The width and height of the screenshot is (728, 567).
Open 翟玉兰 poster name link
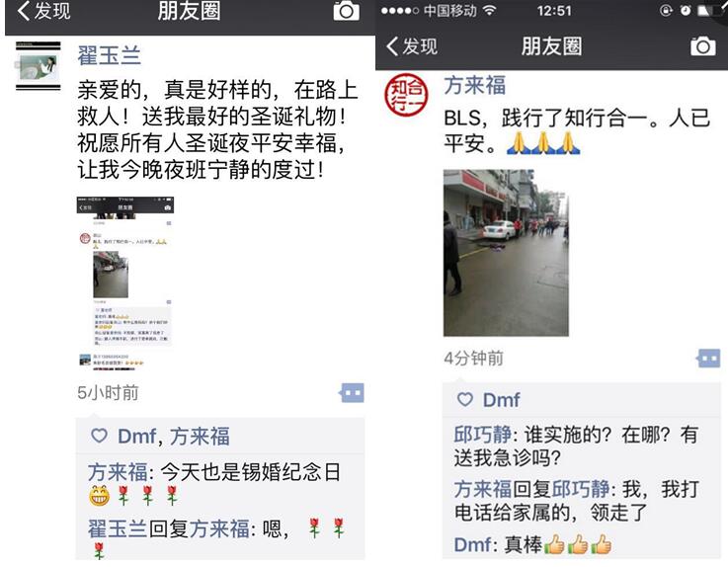(x=109, y=55)
